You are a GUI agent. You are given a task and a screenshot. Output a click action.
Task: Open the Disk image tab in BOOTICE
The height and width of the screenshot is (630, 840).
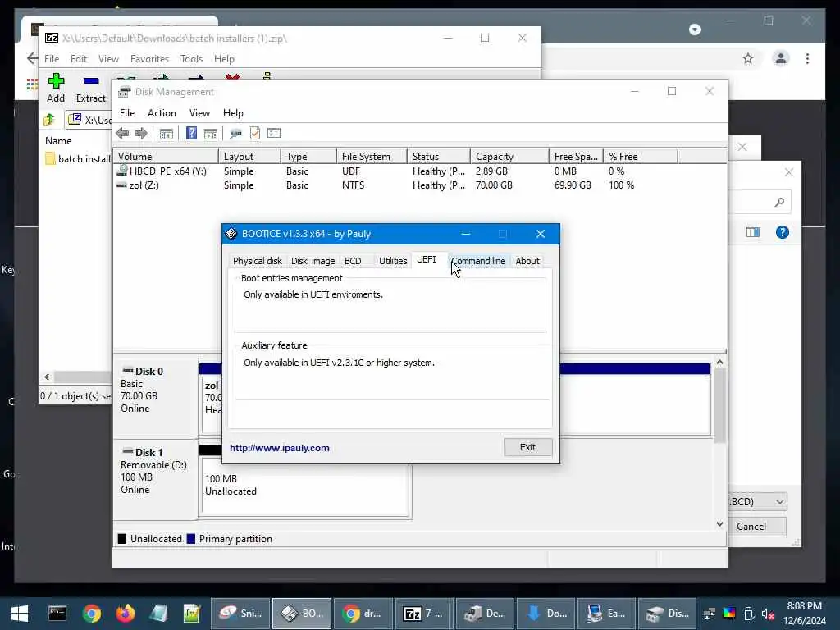pyautogui.click(x=313, y=261)
